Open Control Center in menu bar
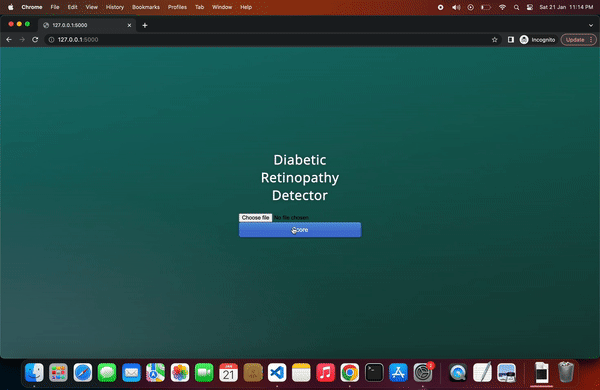The image size is (600, 390). [x=530, y=7]
